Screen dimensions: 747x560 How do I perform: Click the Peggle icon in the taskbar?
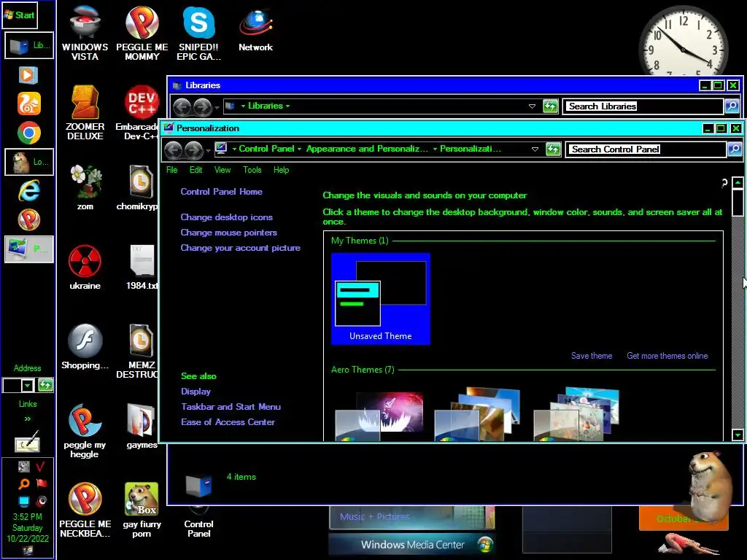(x=29, y=220)
